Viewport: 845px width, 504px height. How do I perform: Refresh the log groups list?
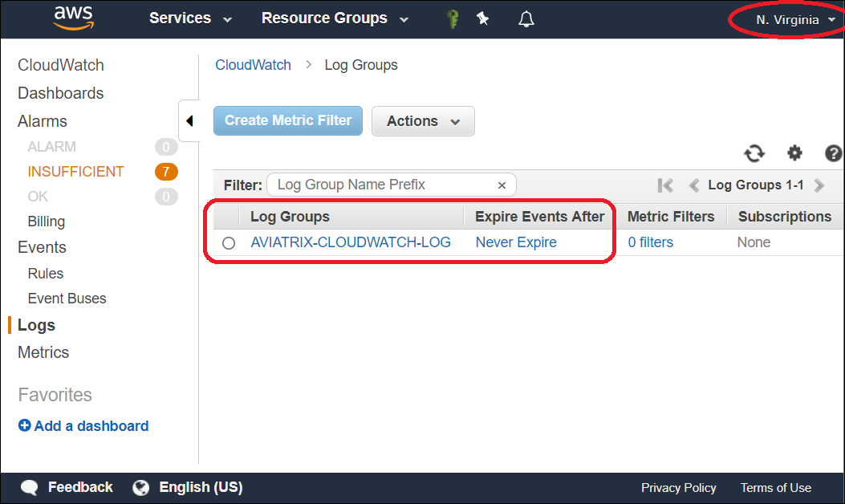click(754, 153)
